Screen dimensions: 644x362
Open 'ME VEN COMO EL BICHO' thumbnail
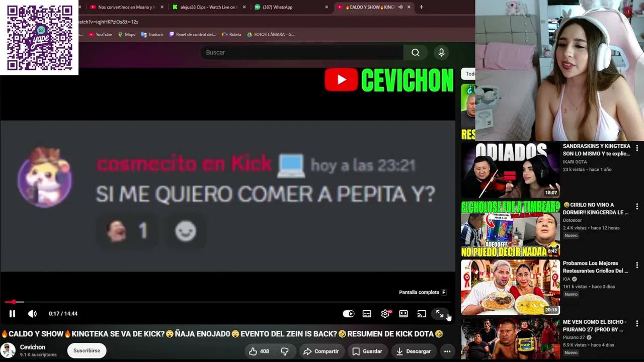(x=510, y=340)
